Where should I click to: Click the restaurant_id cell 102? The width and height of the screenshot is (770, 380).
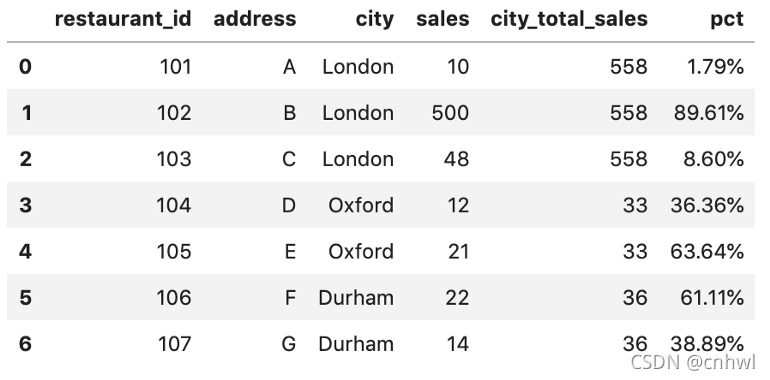174,113
